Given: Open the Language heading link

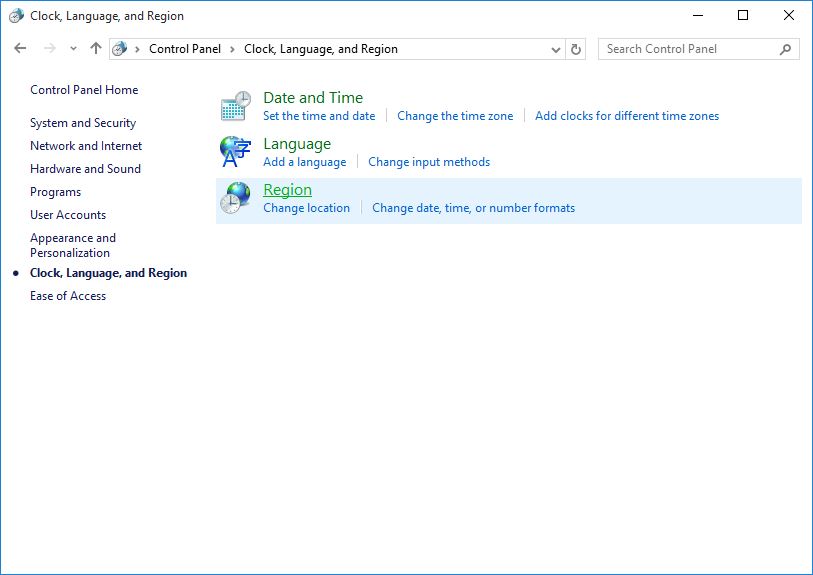Looking at the screenshot, I should coord(297,144).
